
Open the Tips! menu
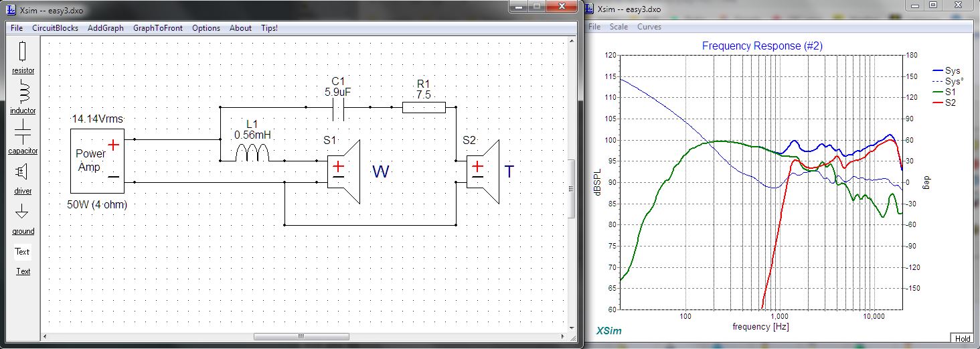point(269,28)
